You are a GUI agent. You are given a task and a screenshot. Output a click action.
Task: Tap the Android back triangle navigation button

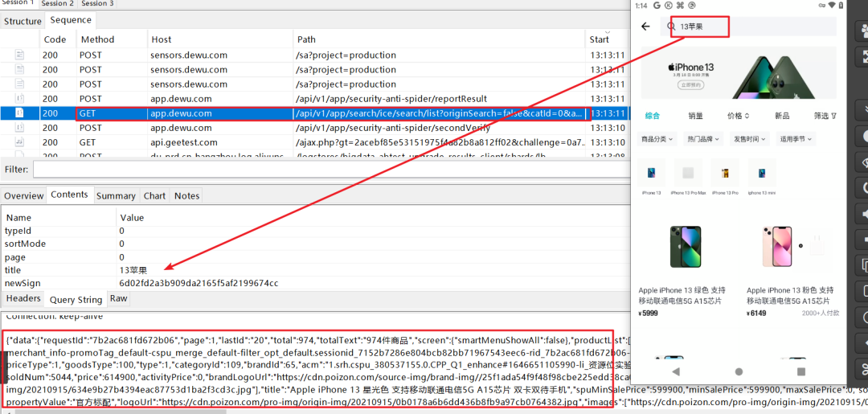(675, 371)
